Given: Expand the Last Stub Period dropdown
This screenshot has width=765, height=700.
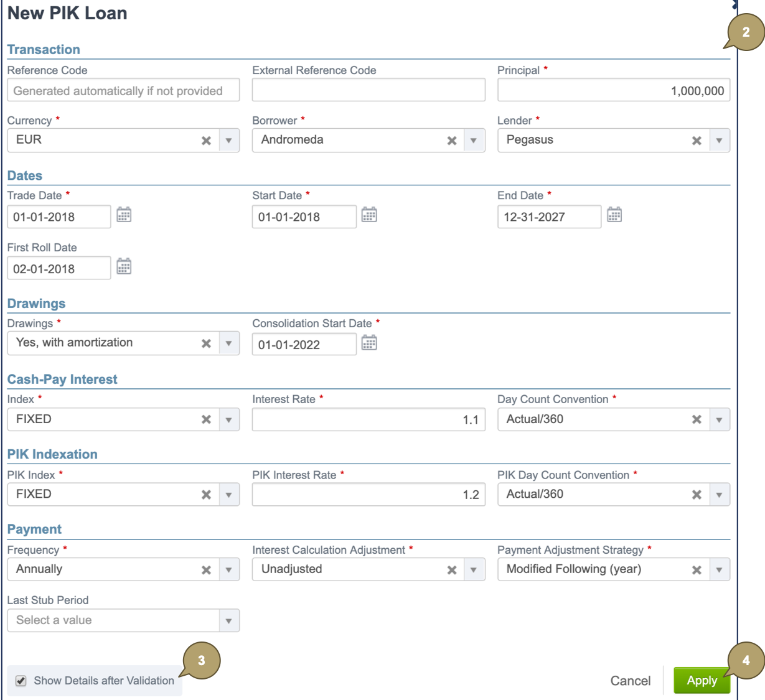Looking at the screenshot, I should tap(228, 621).
